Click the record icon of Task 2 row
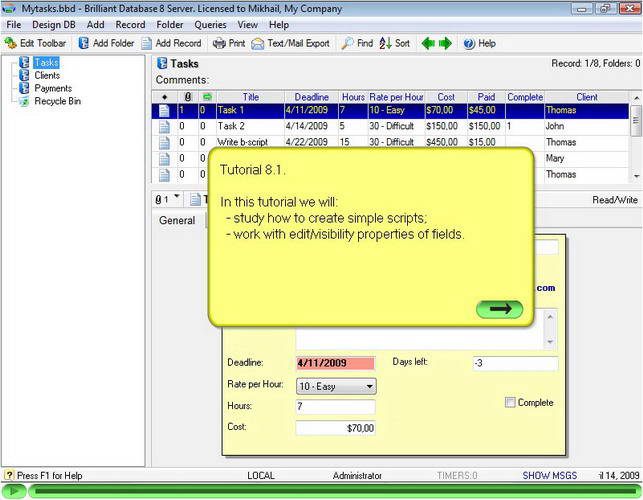 pyautogui.click(x=164, y=126)
